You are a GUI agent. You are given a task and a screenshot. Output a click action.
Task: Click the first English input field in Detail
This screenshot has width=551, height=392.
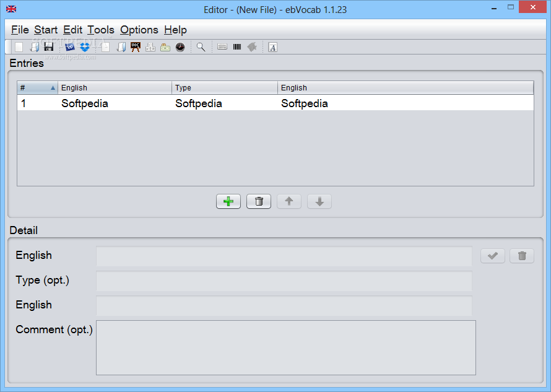point(284,256)
